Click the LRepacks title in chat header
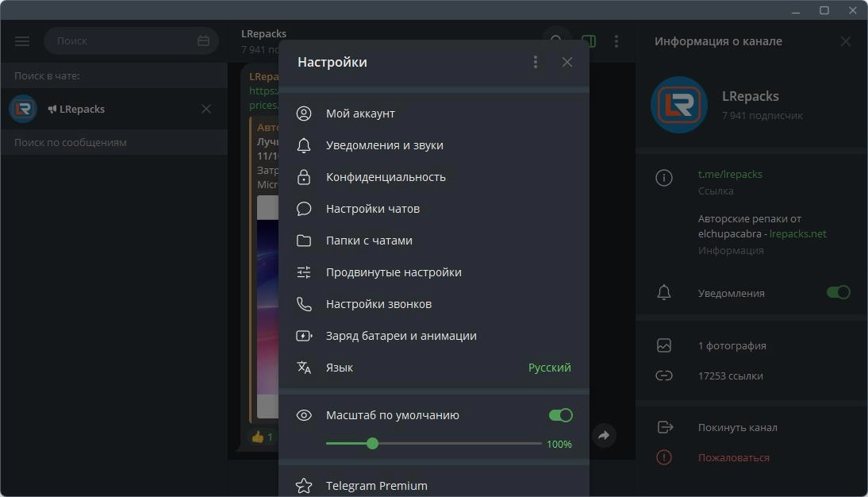 click(x=263, y=34)
